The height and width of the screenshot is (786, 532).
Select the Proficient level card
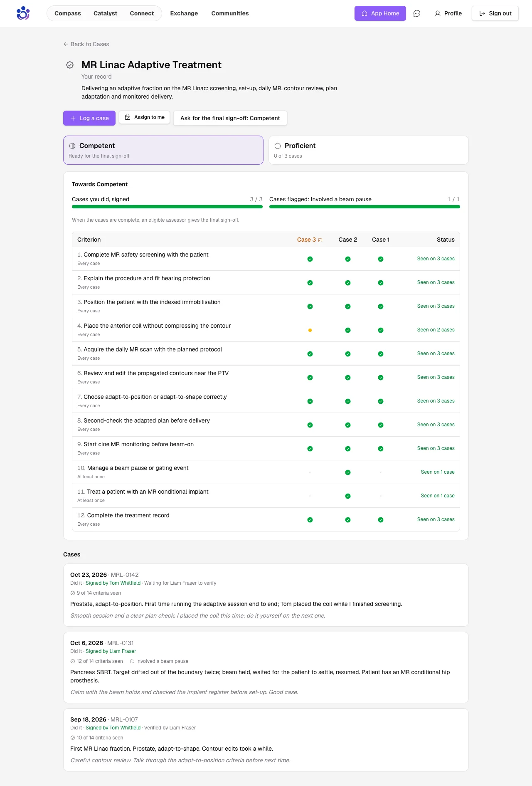point(369,150)
